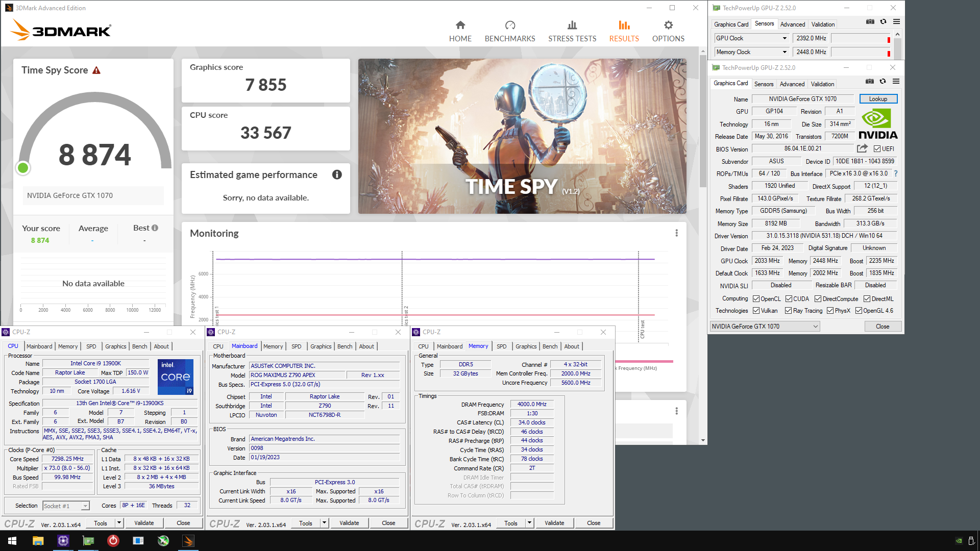Click red power icon in taskbar
980x551 pixels.
tap(113, 541)
